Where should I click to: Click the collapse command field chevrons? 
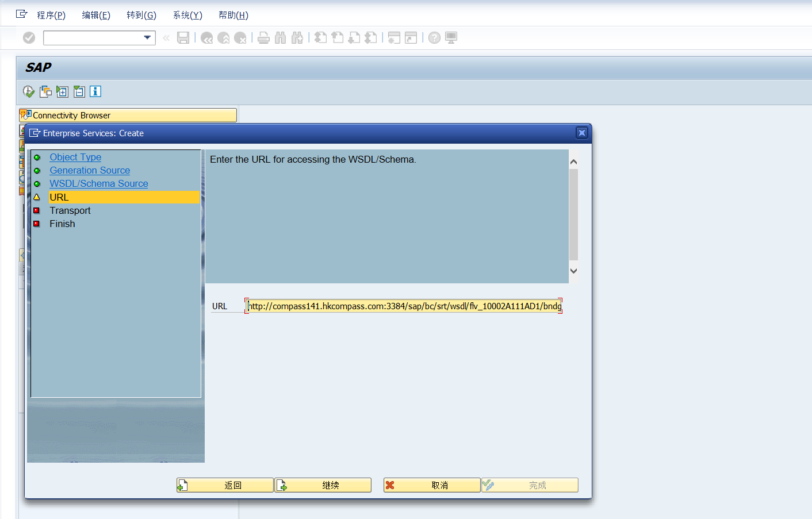pos(166,38)
